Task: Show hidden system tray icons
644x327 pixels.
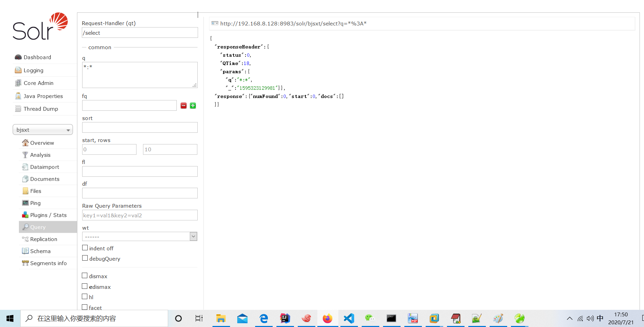Action: click(x=570, y=318)
